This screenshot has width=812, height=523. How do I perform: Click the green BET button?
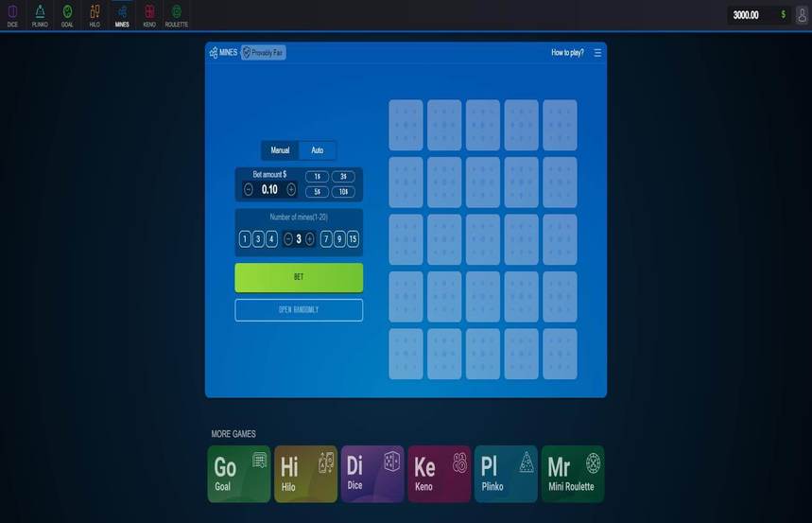click(299, 277)
